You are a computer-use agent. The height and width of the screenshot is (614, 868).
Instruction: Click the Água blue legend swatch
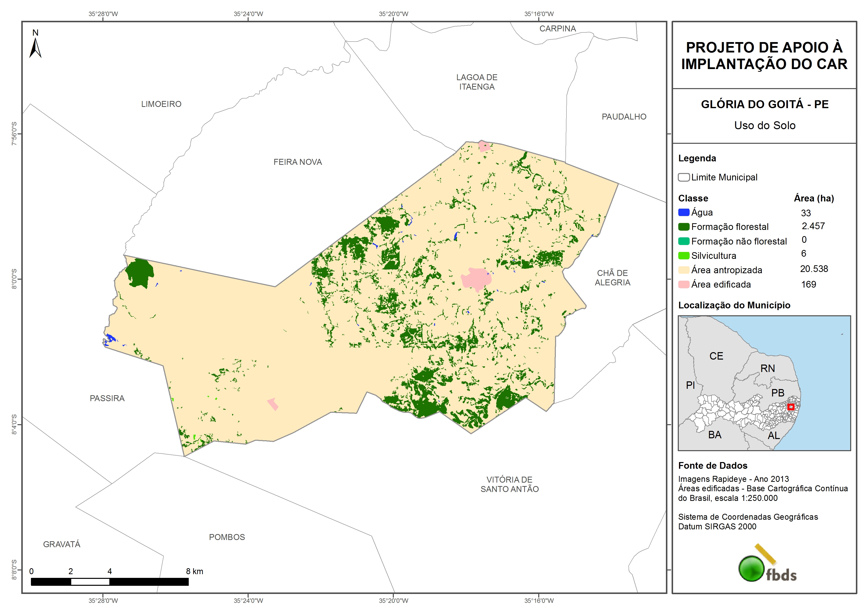click(683, 212)
